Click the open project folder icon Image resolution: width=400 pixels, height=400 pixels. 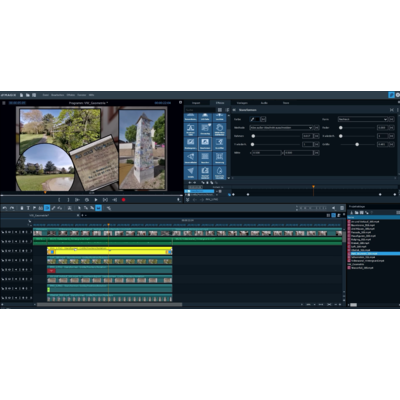(x=28, y=95)
